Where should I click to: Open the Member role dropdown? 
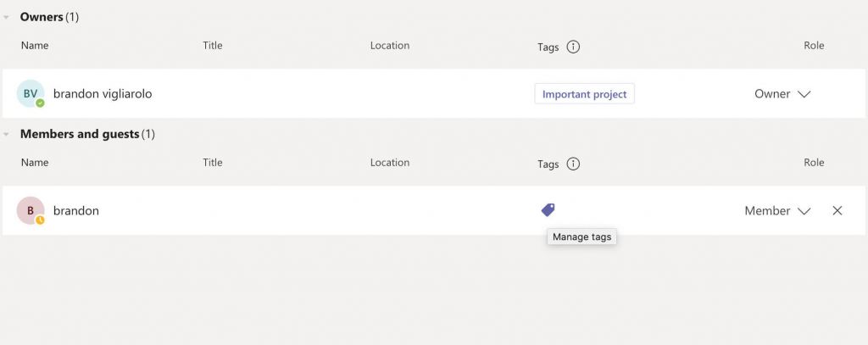click(x=776, y=211)
